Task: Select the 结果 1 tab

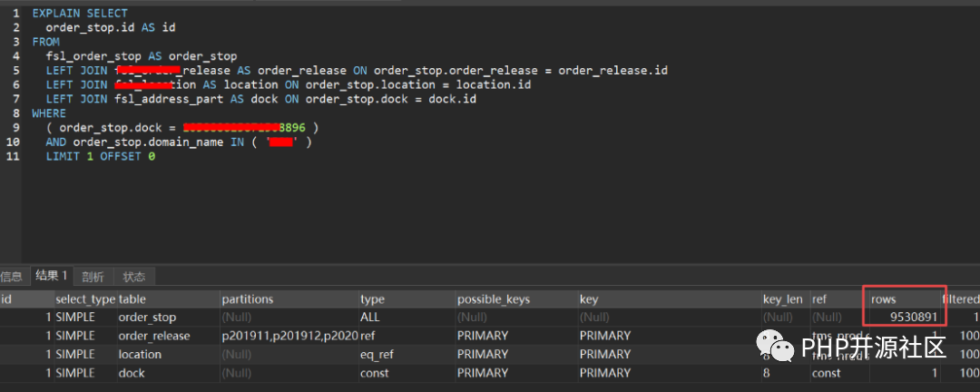Action: click(x=51, y=276)
